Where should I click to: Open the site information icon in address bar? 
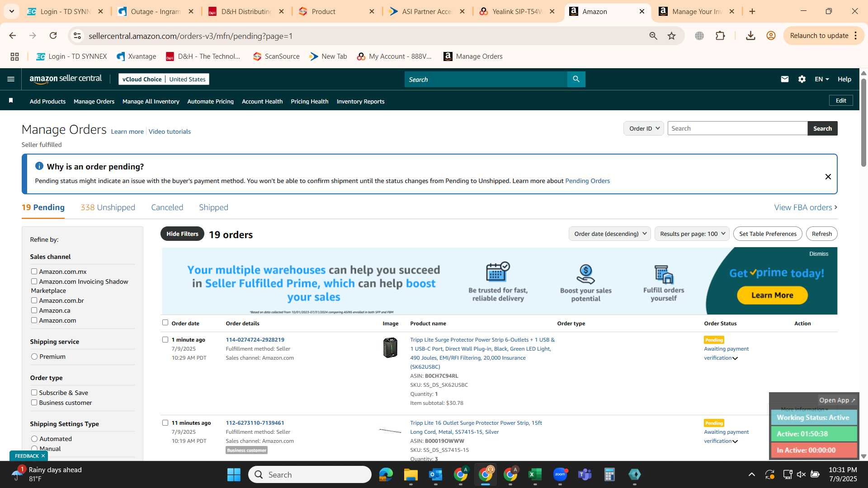77,36
